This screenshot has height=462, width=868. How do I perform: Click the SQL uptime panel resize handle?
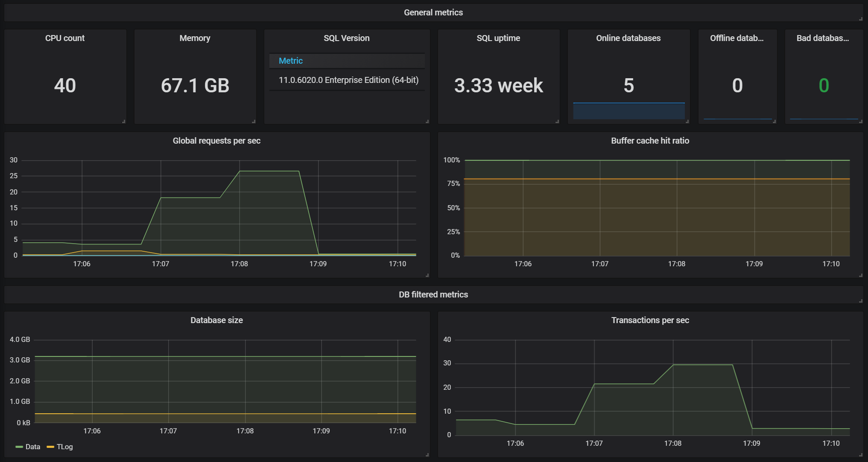tap(557, 121)
